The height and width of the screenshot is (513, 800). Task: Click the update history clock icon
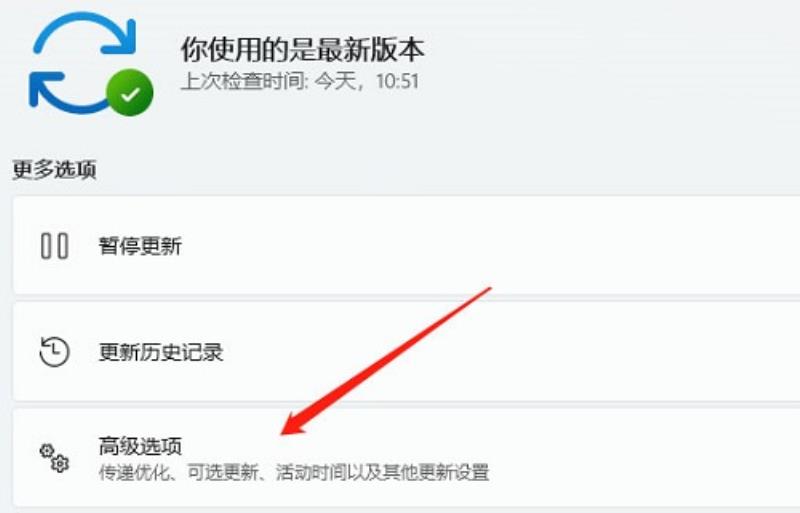point(55,351)
